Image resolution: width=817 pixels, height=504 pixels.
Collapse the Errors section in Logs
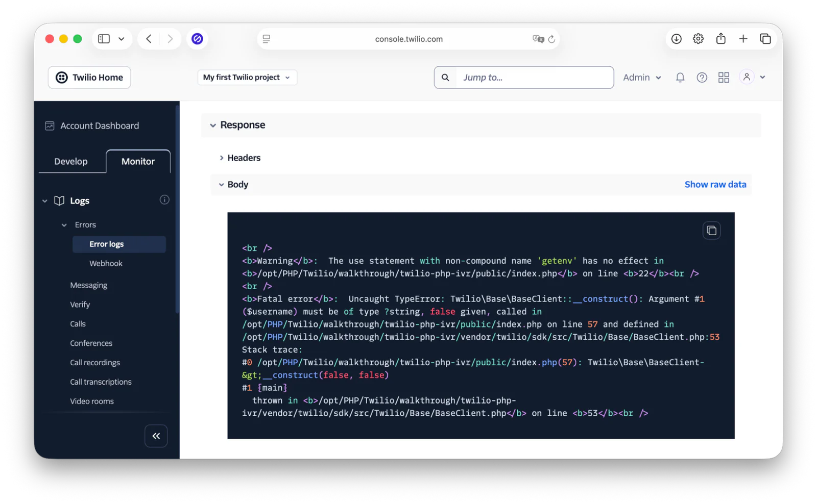(63, 224)
